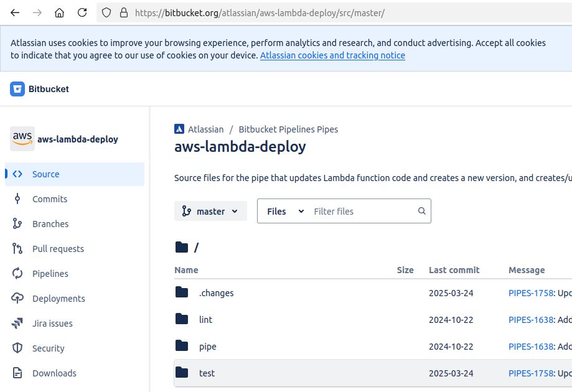This screenshot has width=572, height=392.
Task: Open the Atlassian workspace breadcrumb
Action: point(206,129)
